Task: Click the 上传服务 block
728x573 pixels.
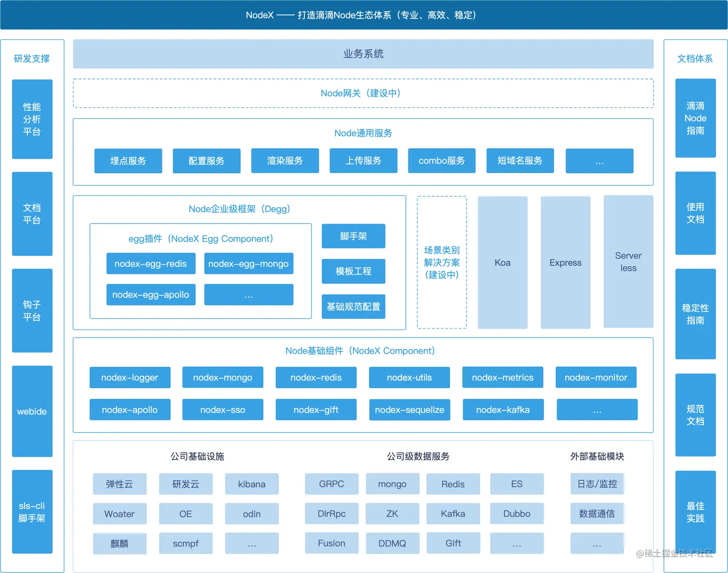Action: pyautogui.click(x=364, y=161)
